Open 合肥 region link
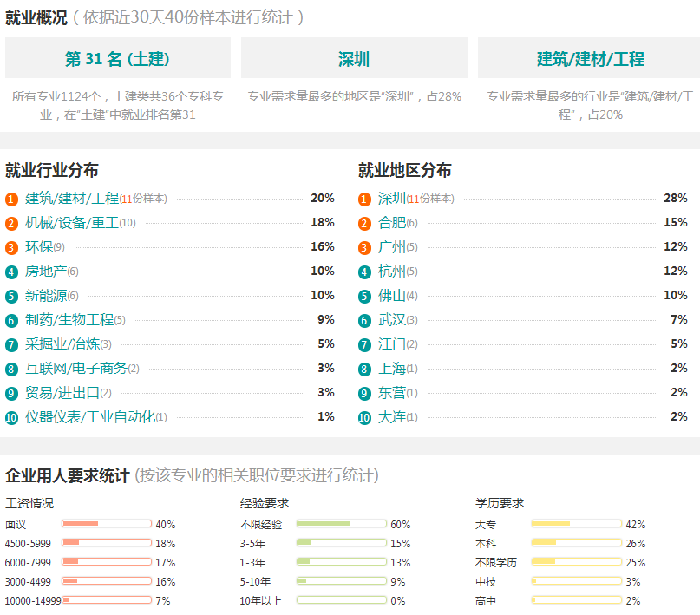The image size is (700, 615). (392, 222)
